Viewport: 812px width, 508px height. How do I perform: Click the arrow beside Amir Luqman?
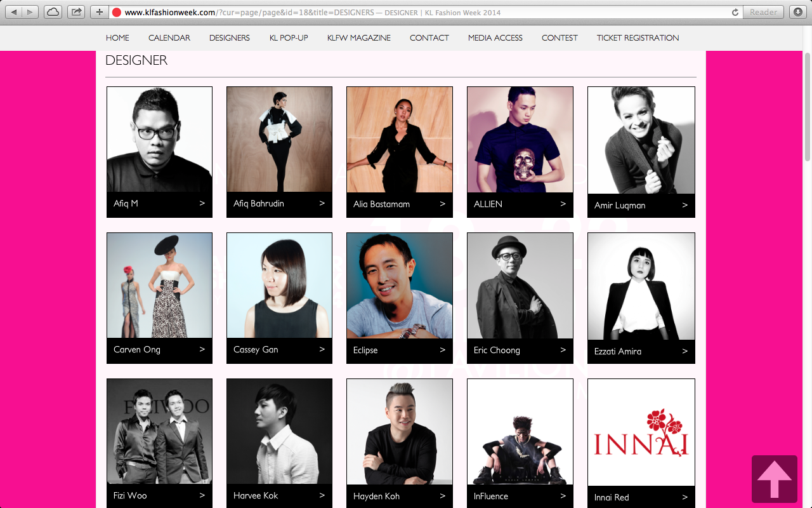685,205
